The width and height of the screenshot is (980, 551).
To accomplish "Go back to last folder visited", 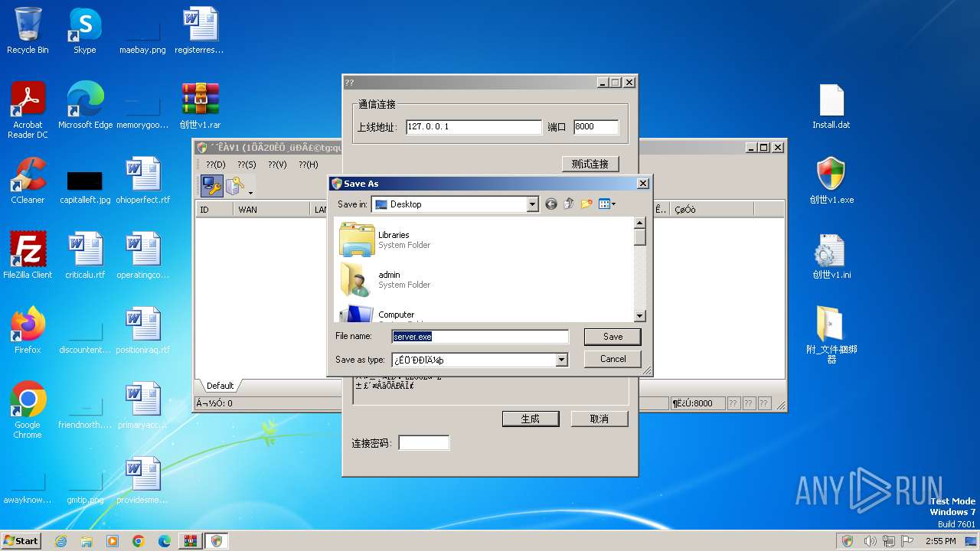I will point(551,204).
